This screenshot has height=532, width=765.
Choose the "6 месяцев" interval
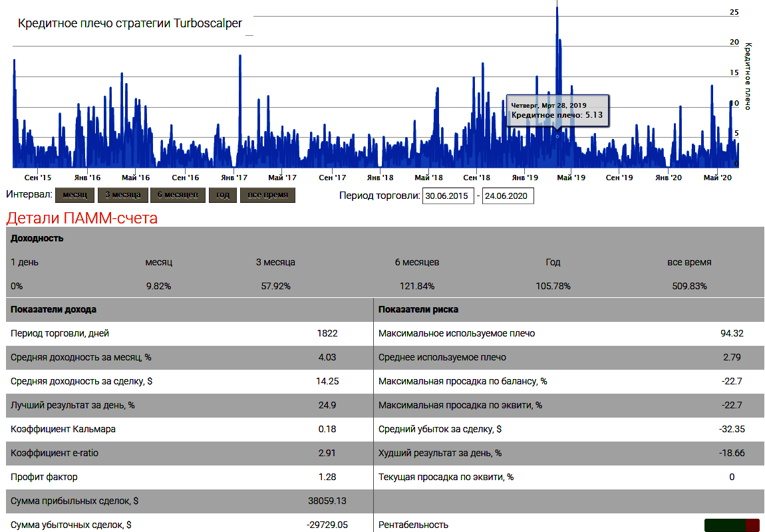point(178,195)
